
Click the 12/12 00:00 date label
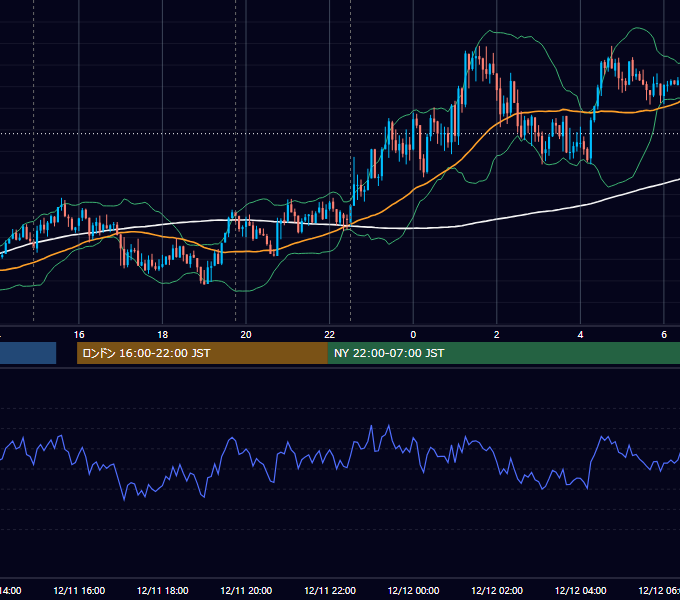(x=413, y=590)
